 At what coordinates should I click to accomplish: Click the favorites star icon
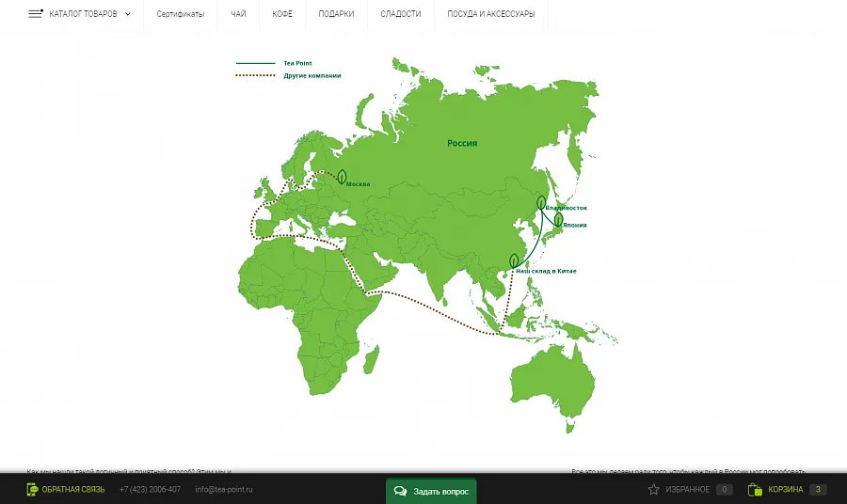pos(654,490)
